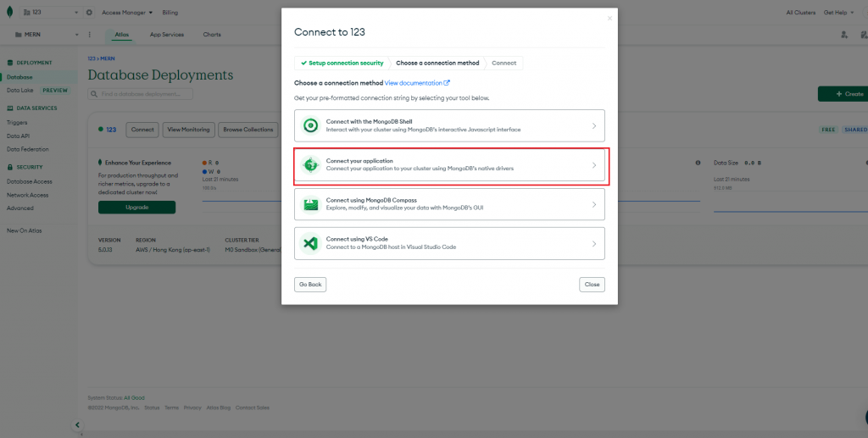The width and height of the screenshot is (868, 438).
Task: Click the All Good system status link
Action: pos(135,397)
